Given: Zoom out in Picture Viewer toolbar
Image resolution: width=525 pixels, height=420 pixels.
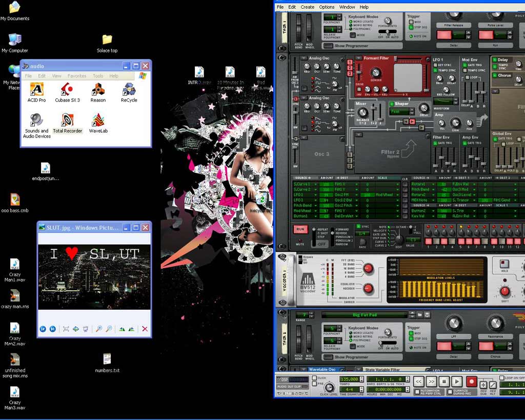Looking at the screenshot, I should point(109,329).
